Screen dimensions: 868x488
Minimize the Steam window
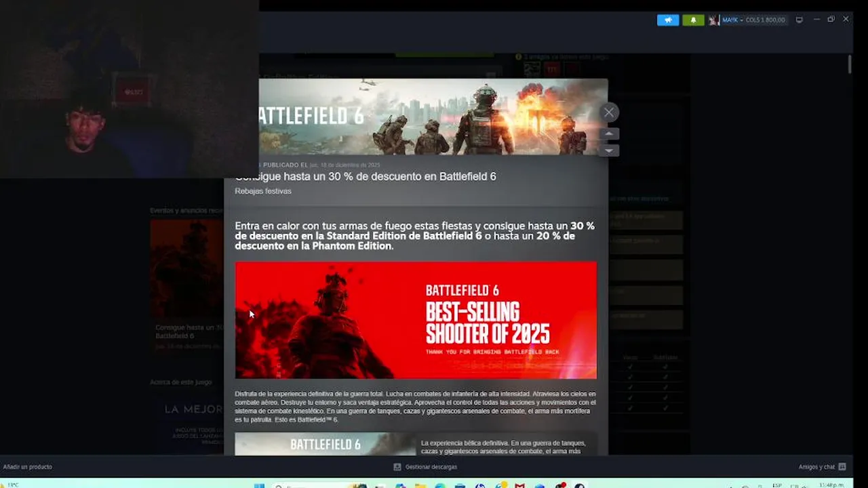(x=816, y=20)
